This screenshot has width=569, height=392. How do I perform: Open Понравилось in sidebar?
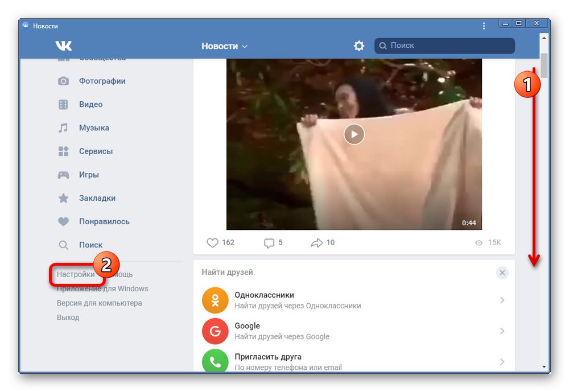tap(104, 221)
